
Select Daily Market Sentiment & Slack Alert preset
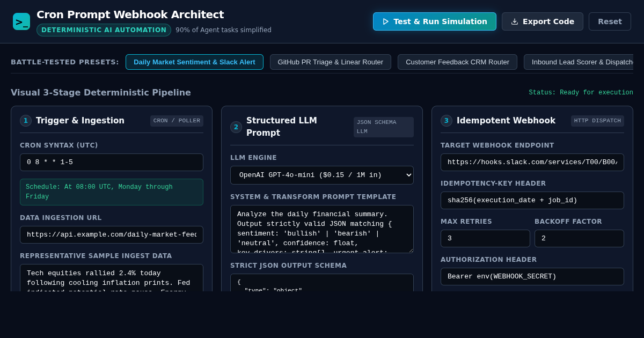[x=194, y=62]
